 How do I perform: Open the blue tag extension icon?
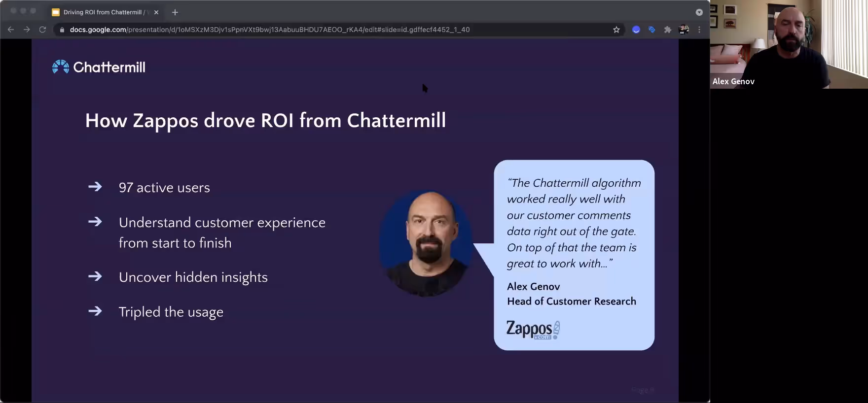[x=651, y=30]
